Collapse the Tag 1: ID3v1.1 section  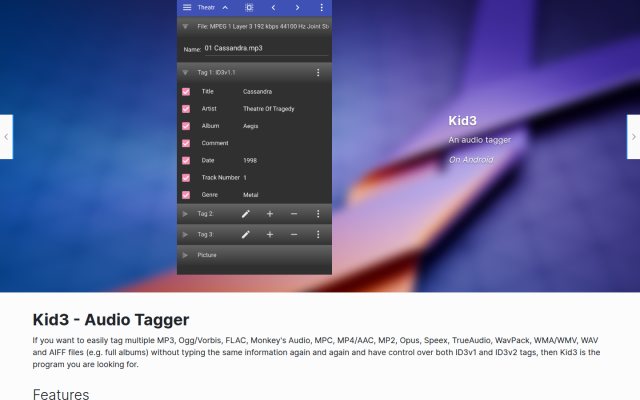tap(185, 73)
